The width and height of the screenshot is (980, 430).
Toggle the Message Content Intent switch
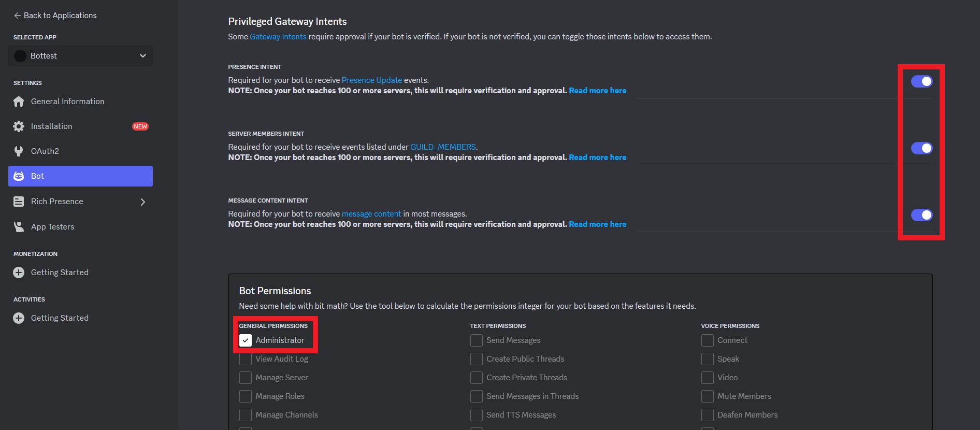coord(921,215)
